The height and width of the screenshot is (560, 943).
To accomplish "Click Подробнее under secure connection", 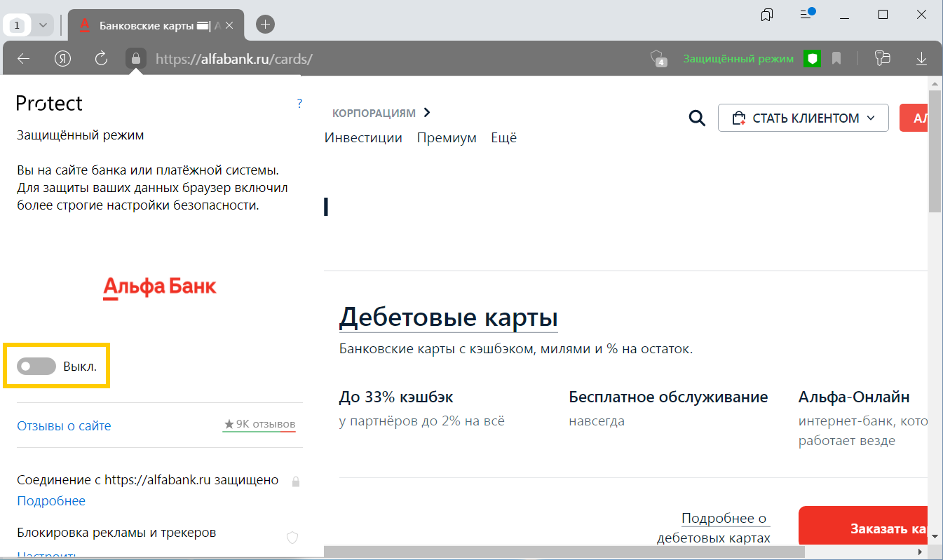I will pyautogui.click(x=51, y=500).
